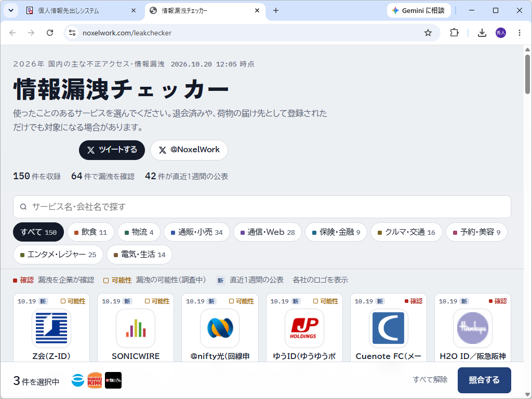The height and width of the screenshot is (399, 532).
Task: Minimize the browser window
Action: pos(472,10)
